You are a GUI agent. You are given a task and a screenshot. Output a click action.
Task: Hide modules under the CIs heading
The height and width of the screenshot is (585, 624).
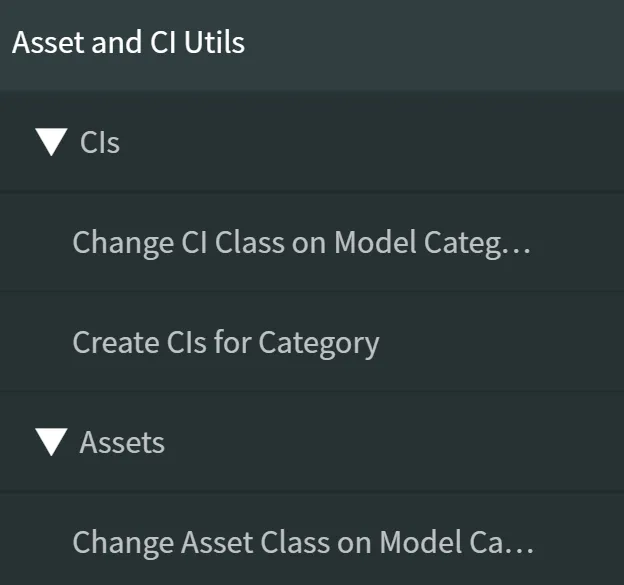[51, 143]
